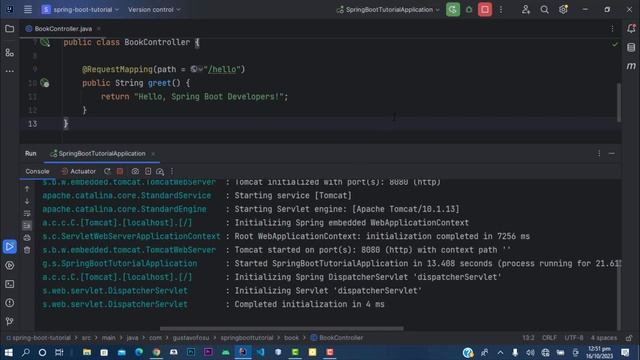Open the Run tool window button
640x360 pixels.
pos(9,247)
